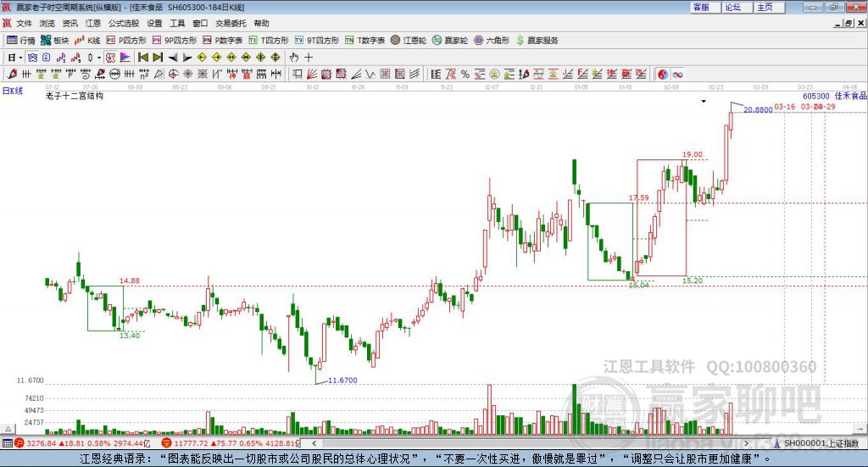
Task: Open 板块 sector view icon
Action: 55,41
